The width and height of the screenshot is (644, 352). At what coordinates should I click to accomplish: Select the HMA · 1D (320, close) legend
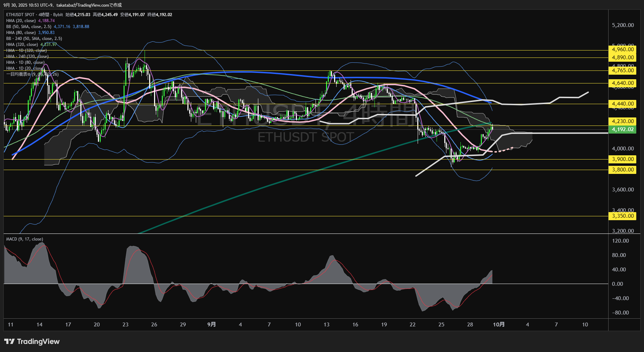26,50
